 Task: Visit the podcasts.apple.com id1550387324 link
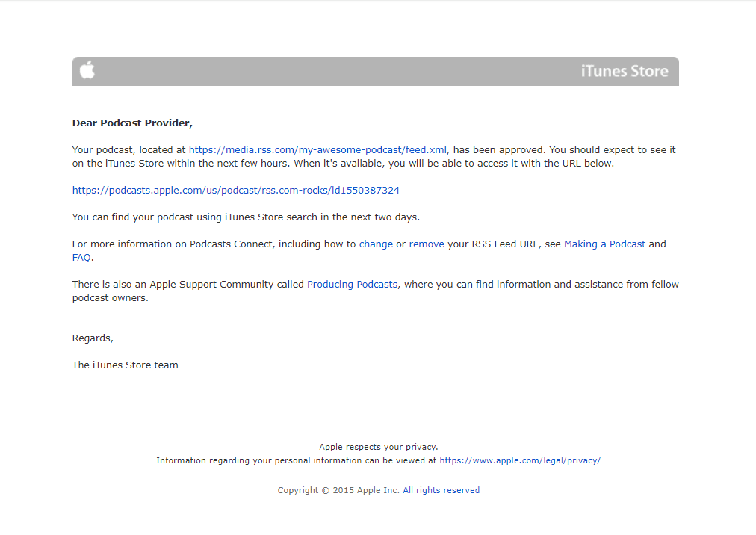[x=235, y=190]
